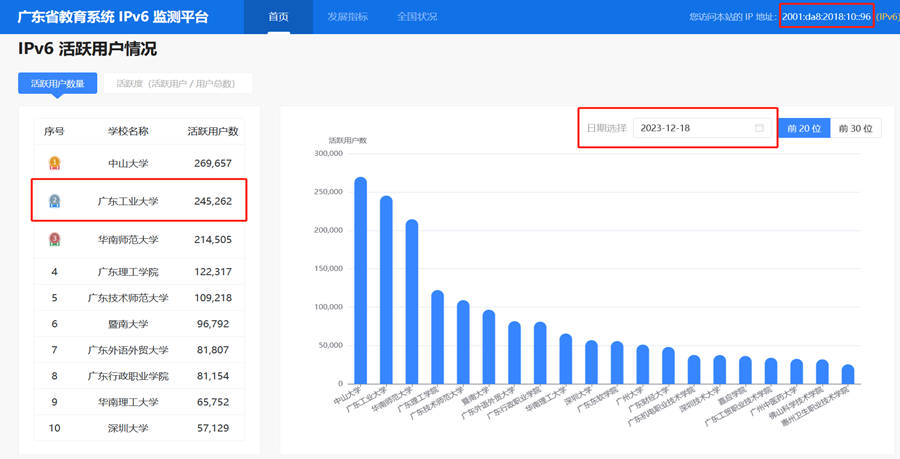The height and width of the screenshot is (459, 900).
Task: Click the silver second-place medal icon
Action: click(x=54, y=201)
